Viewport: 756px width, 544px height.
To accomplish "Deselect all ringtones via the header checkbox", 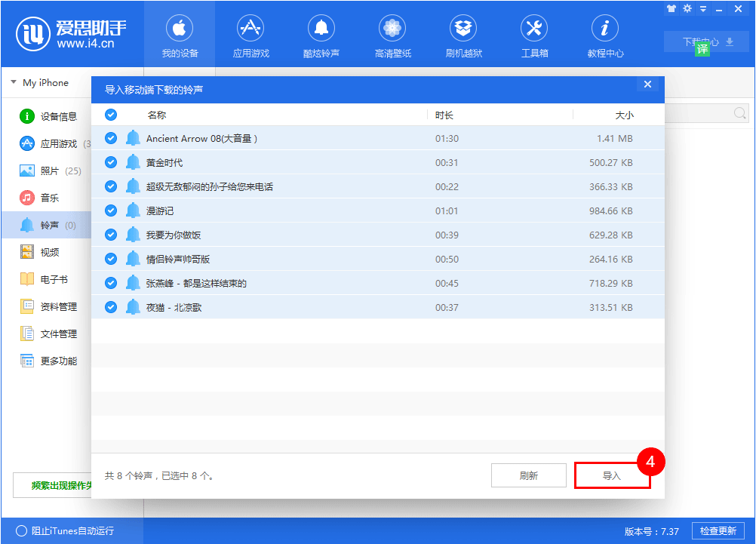I will pos(110,114).
